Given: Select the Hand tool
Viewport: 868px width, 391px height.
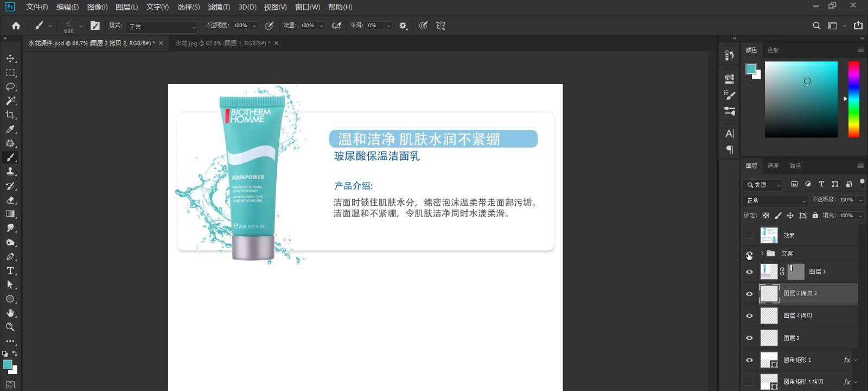Looking at the screenshot, I should click(10, 313).
